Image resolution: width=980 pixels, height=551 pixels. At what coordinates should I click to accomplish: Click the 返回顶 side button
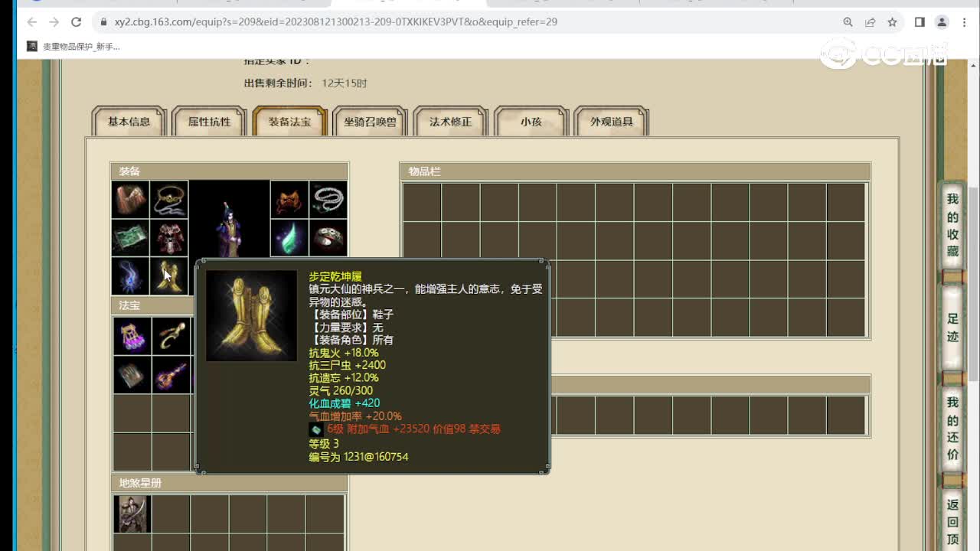(952, 520)
